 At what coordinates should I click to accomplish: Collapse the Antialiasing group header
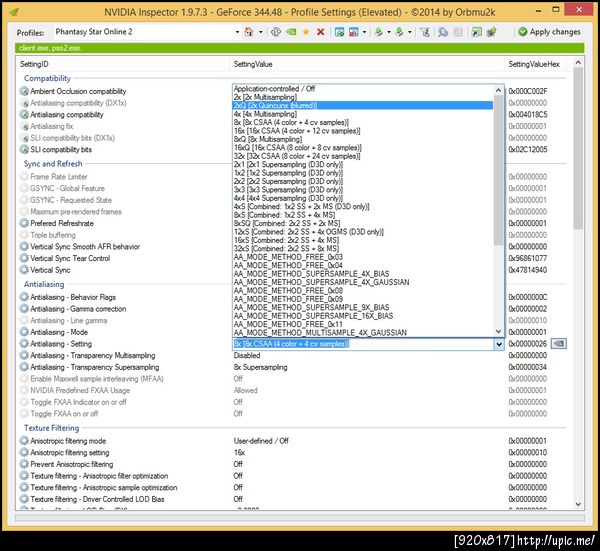[44, 284]
